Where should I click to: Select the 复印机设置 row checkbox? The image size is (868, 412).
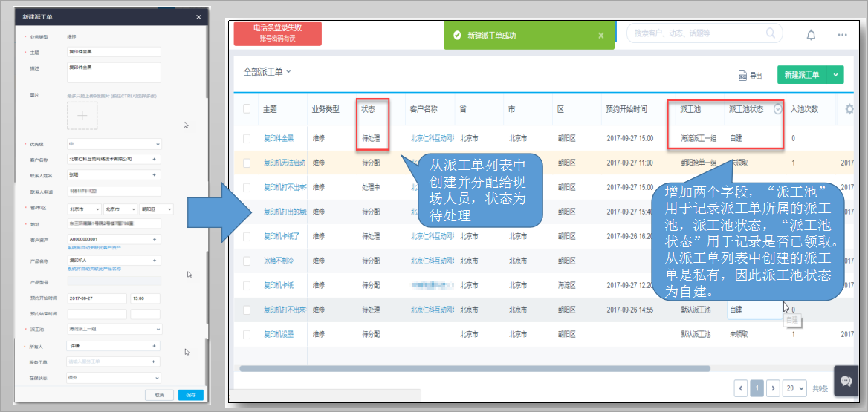(x=247, y=334)
